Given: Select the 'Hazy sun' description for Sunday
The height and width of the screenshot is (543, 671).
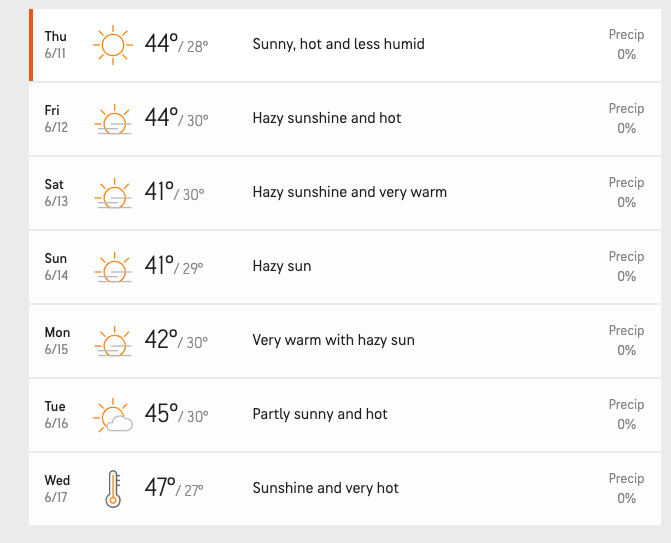Looking at the screenshot, I should (x=282, y=266).
